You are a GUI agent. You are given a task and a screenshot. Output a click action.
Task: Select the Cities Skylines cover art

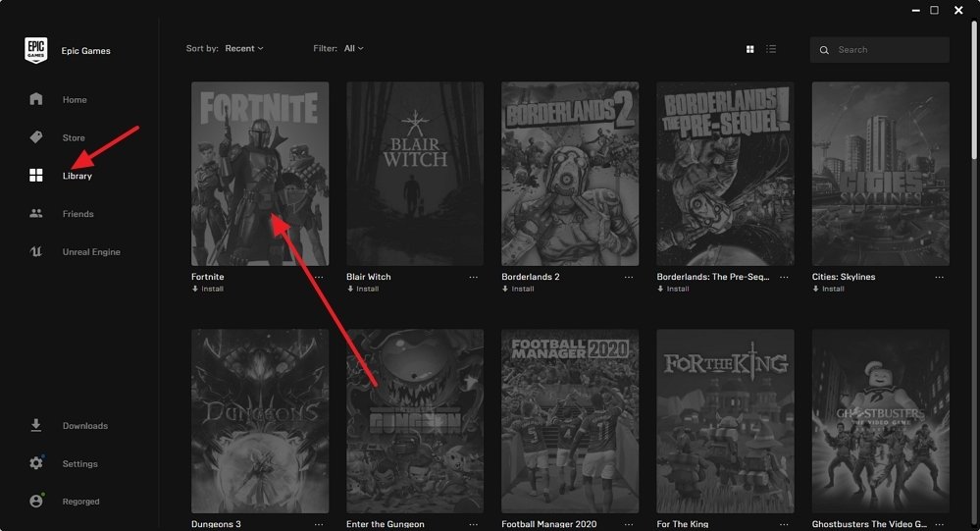click(x=881, y=174)
